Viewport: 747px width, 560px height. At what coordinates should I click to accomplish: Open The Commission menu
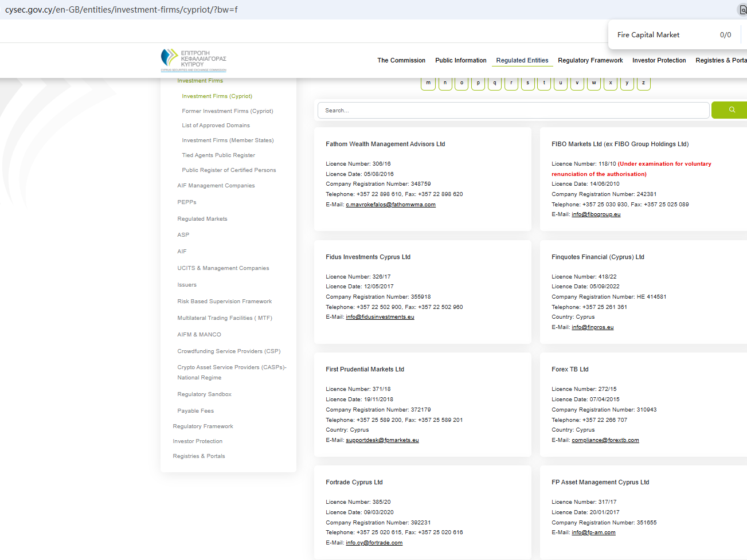coord(401,60)
